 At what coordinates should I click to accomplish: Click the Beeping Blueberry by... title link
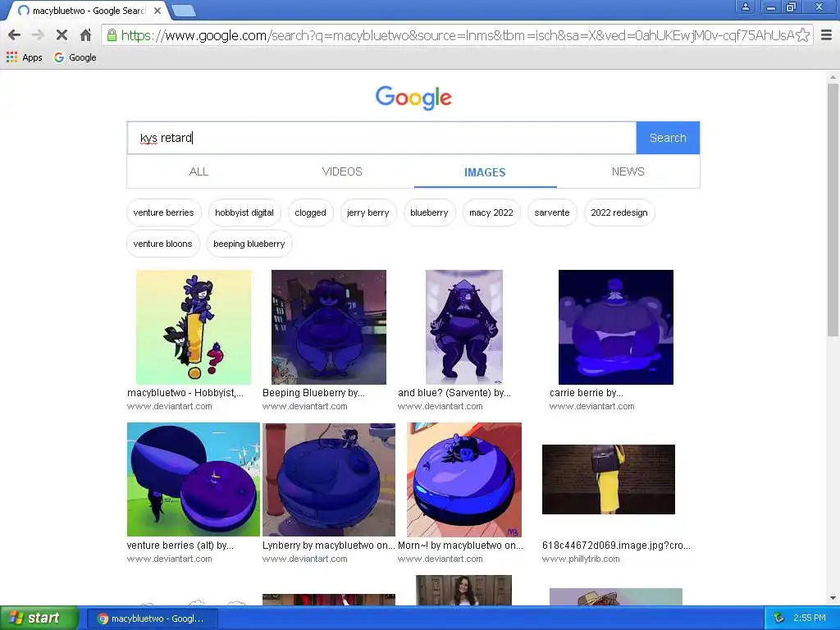313,393
